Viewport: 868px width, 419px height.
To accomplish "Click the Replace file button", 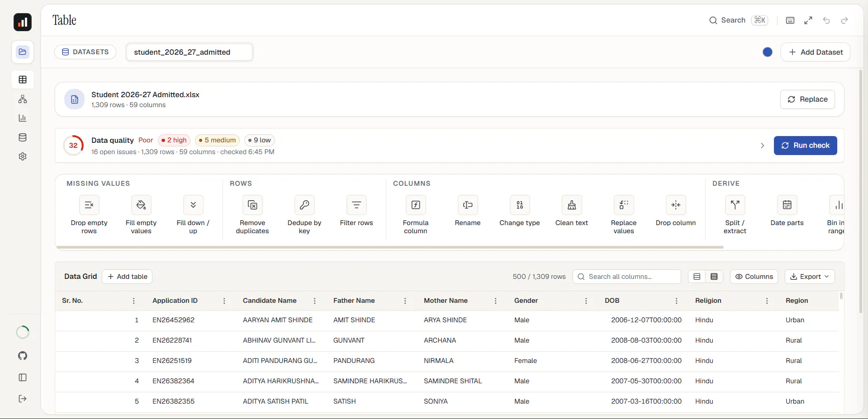I will pos(807,99).
